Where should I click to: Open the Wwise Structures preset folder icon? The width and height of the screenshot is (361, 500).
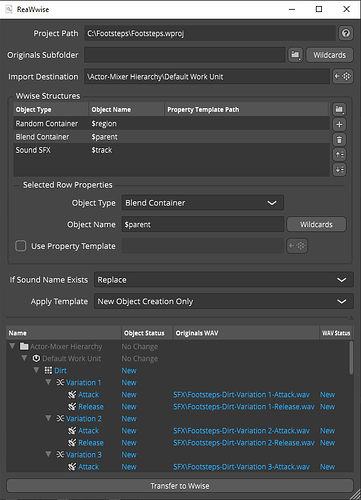click(339, 109)
